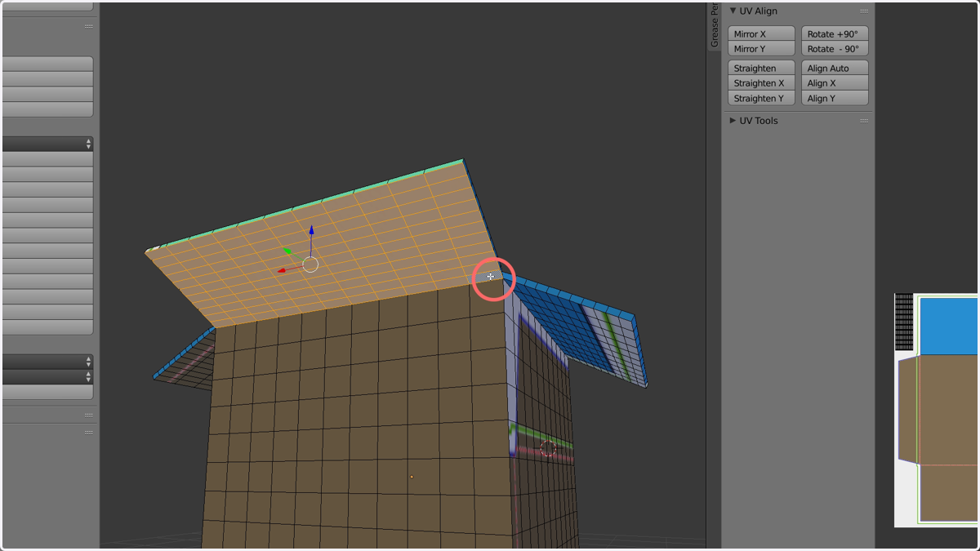This screenshot has height=551, width=980.
Task: Click the green Y-axis manipulator arrow
Action: 287,251
